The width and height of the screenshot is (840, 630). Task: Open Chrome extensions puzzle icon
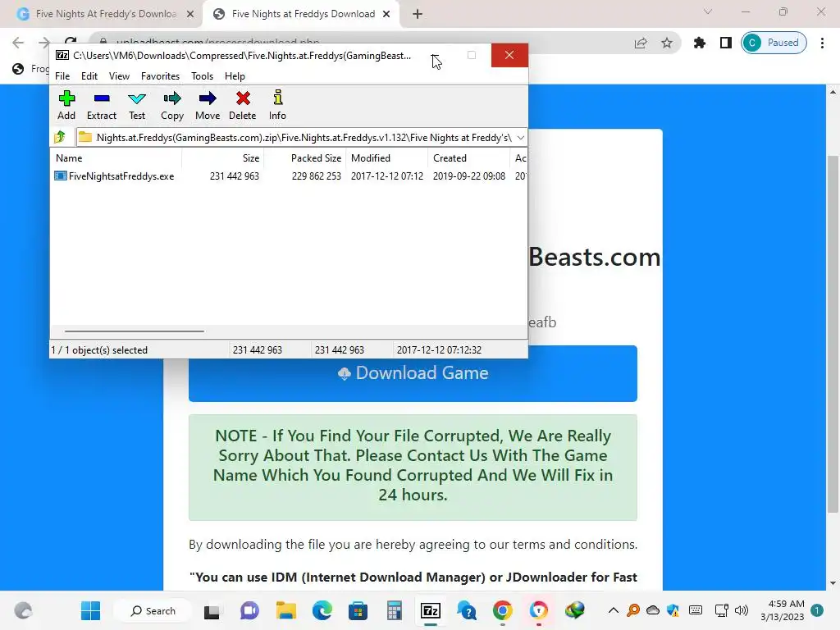tap(699, 43)
